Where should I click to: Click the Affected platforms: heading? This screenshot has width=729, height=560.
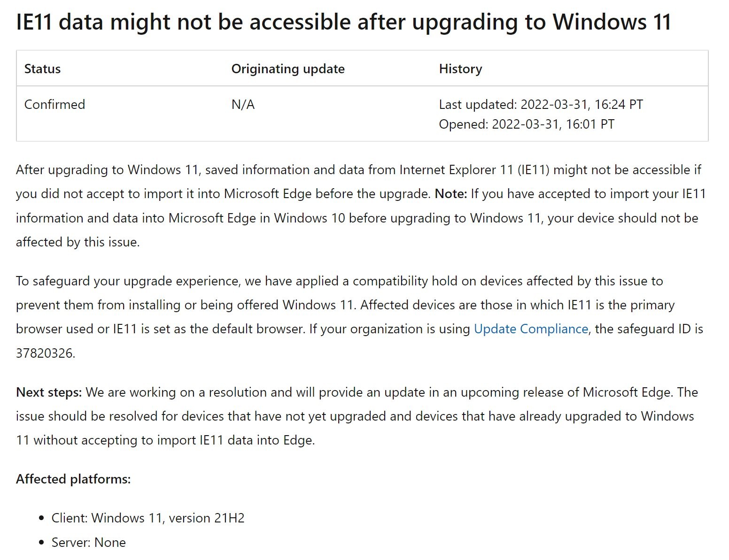click(73, 479)
